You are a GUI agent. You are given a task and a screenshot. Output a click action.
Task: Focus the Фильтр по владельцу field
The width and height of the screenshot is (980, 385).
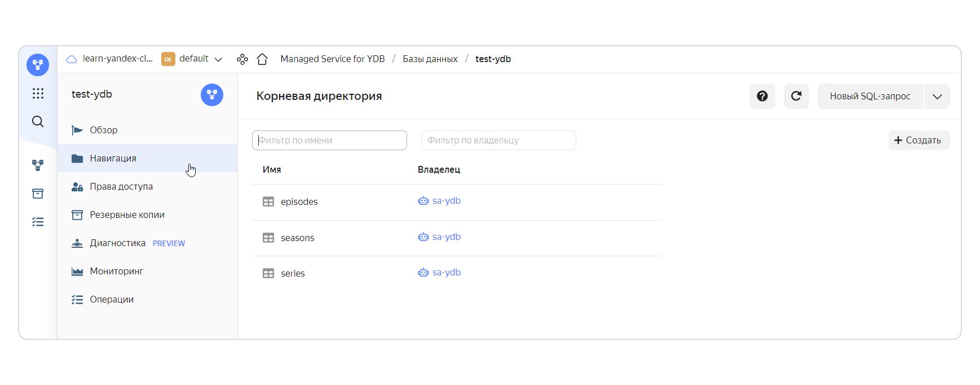tap(498, 140)
